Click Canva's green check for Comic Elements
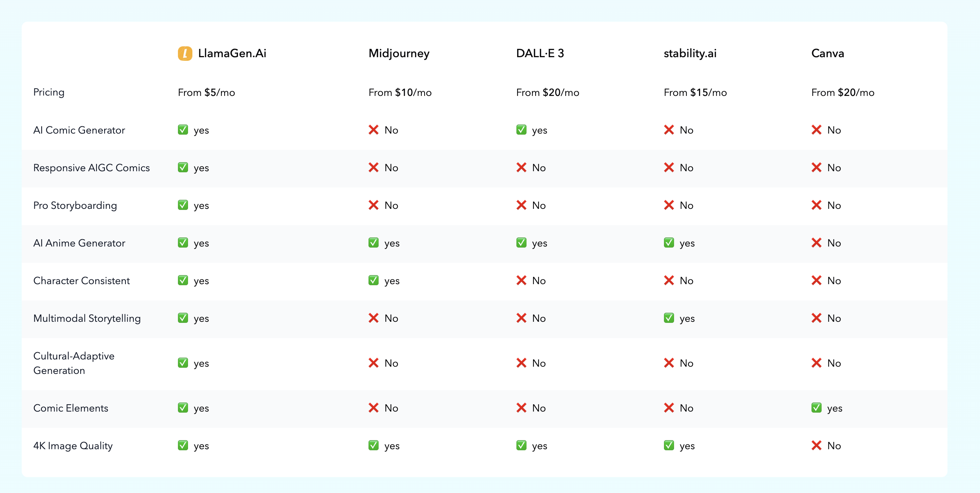Screen dimensions: 980x493 (x=817, y=408)
